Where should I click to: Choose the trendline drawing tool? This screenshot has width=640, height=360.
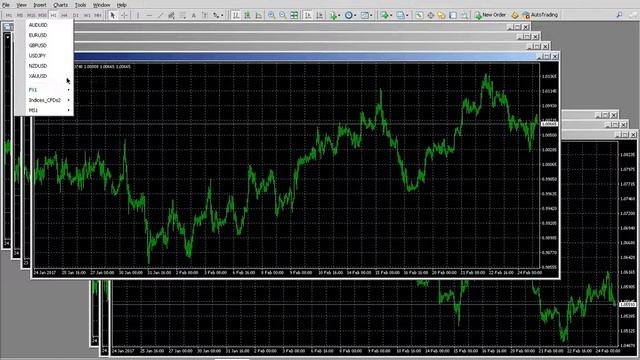160,15
